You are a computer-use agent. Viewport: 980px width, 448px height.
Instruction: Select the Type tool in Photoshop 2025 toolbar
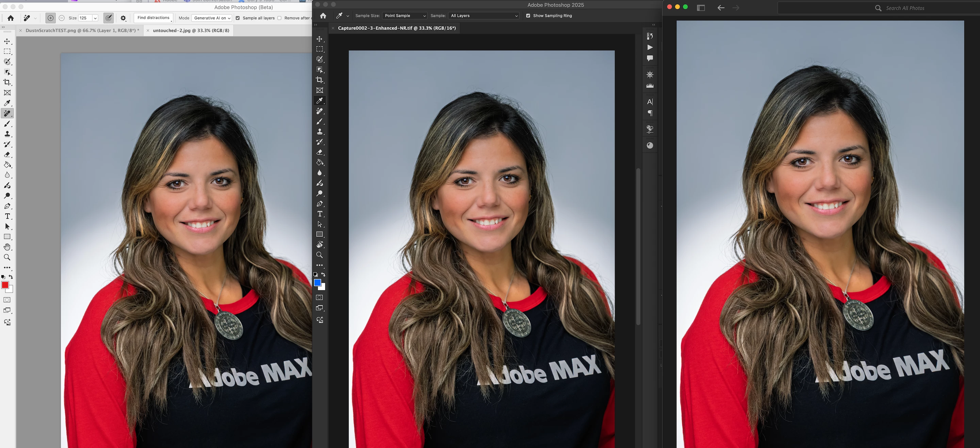(x=320, y=214)
